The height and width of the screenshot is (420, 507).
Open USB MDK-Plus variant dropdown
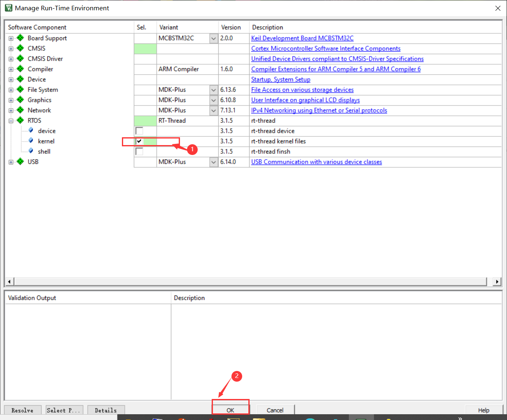pyautogui.click(x=213, y=162)
